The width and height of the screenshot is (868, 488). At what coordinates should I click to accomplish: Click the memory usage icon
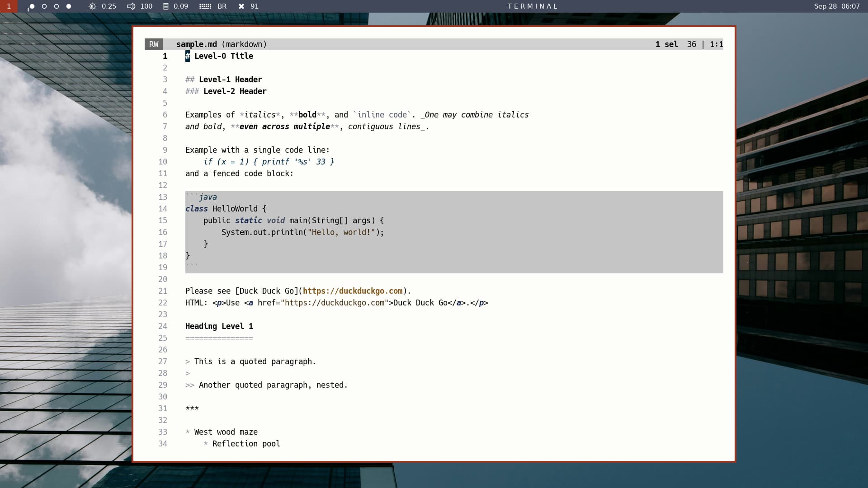(166, 6)
